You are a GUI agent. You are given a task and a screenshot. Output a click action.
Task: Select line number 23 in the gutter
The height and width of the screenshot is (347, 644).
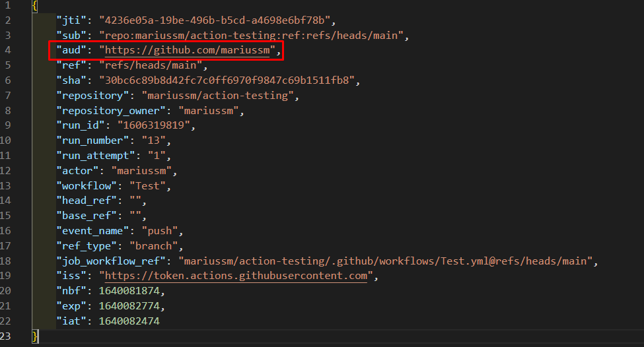point(5,336)
